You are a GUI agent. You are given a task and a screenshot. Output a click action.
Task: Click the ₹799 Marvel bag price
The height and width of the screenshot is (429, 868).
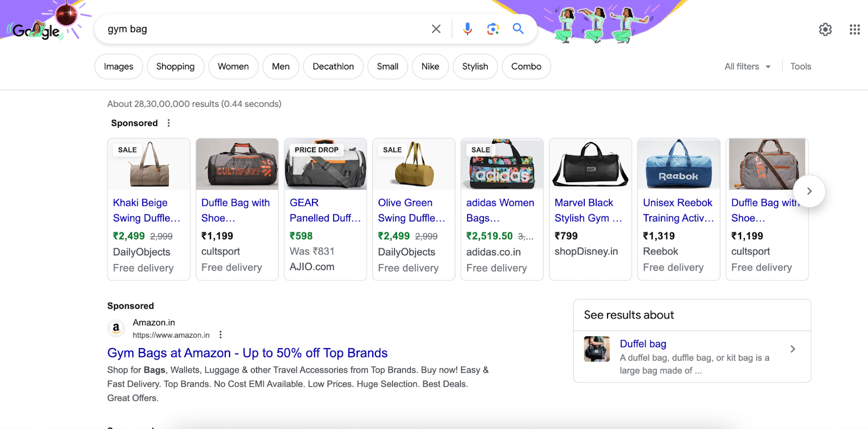566,236
